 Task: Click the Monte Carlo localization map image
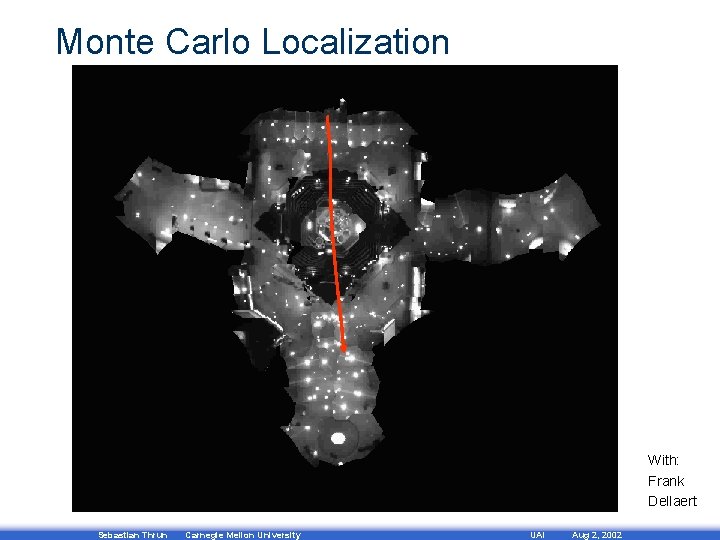point(345,288)
